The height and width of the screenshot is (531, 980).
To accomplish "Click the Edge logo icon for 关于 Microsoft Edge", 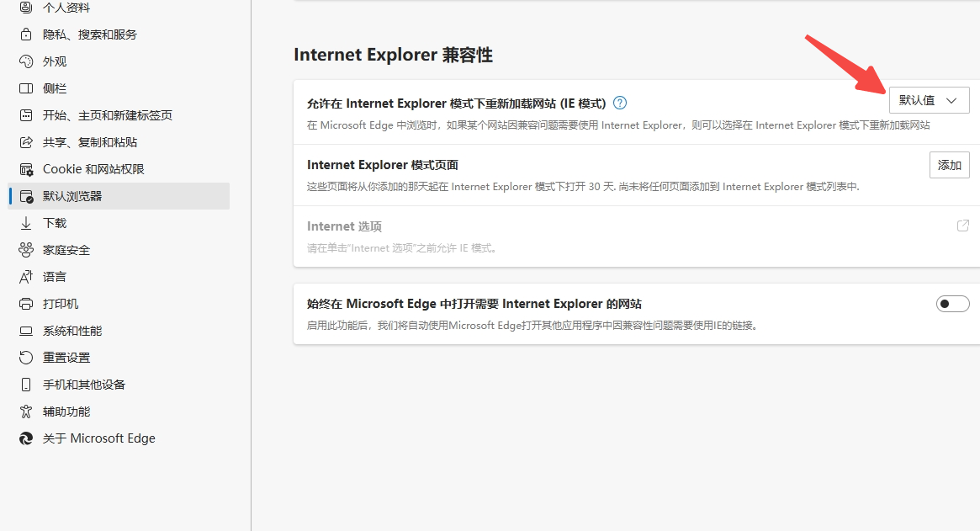I will (x=25, y=438).
